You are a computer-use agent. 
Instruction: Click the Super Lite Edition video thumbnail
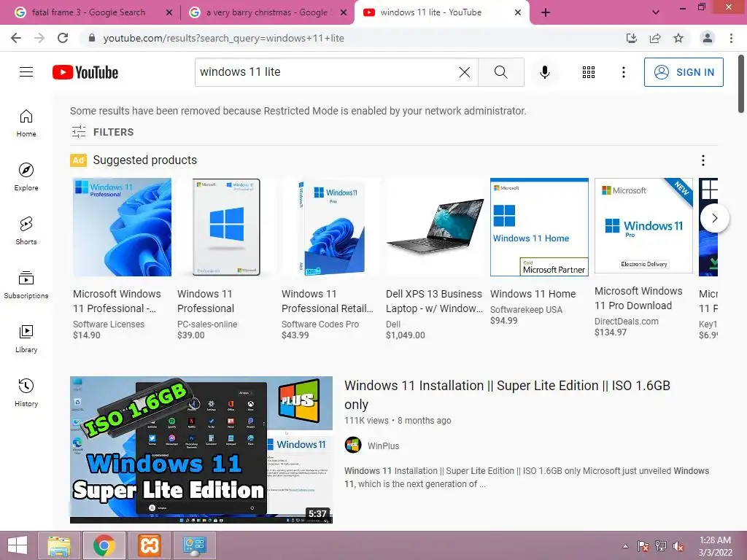click(x=201, y=450)
